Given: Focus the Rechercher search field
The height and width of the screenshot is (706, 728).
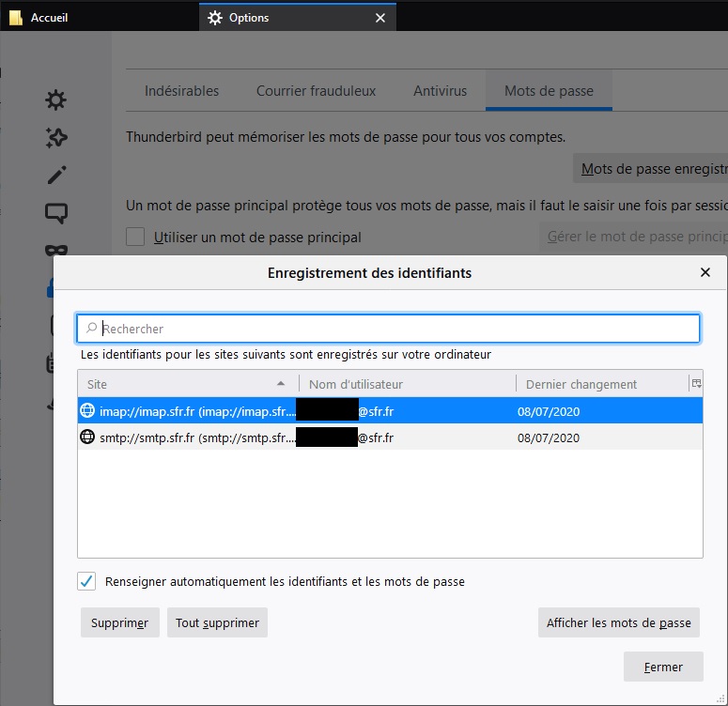Looking at the screenshot, I should click(x=388, y=329).
